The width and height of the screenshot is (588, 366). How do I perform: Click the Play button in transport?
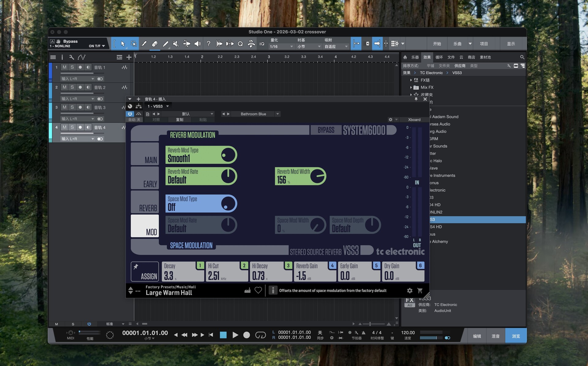click(235, 335)
